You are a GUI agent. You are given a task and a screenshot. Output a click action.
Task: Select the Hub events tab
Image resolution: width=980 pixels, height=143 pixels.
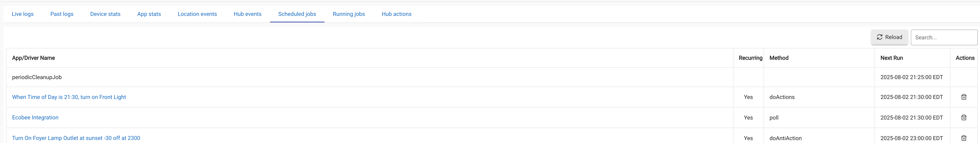248,14
